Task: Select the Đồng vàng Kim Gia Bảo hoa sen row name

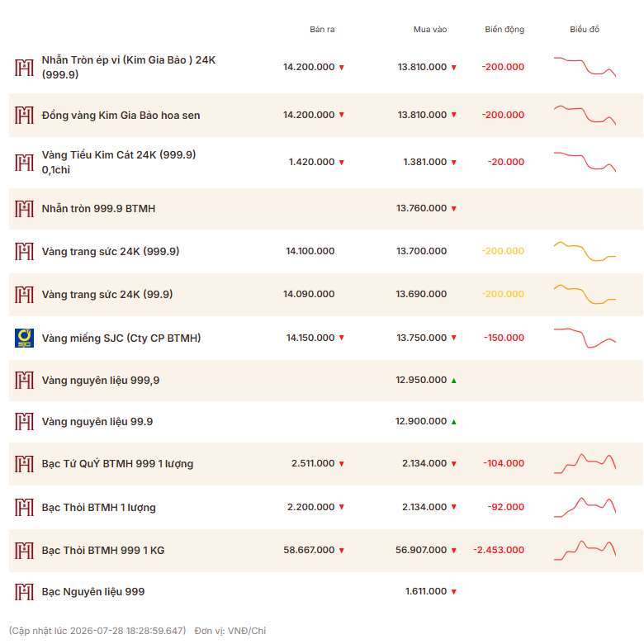Action: [121, 116]
